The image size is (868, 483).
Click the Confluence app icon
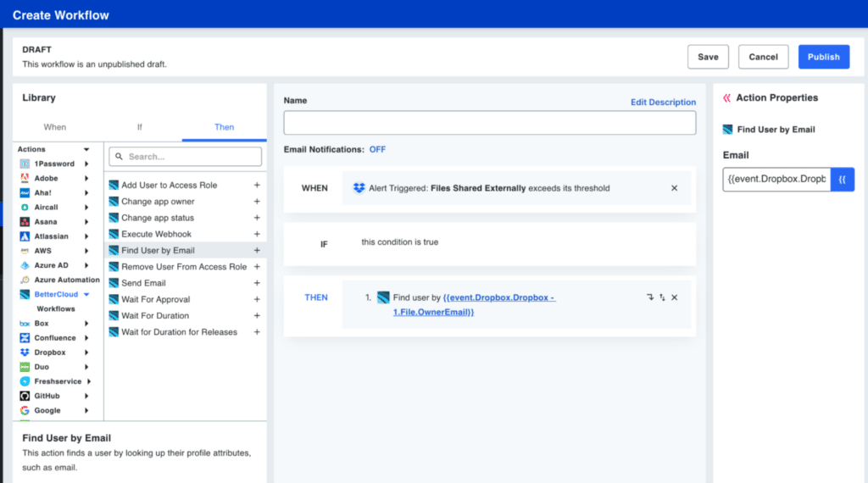coord(25,338)
